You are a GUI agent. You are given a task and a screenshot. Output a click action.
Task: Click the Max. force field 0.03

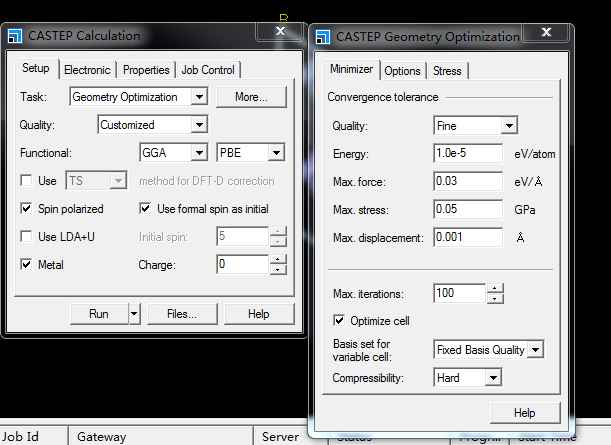click(x=468, y=181)
